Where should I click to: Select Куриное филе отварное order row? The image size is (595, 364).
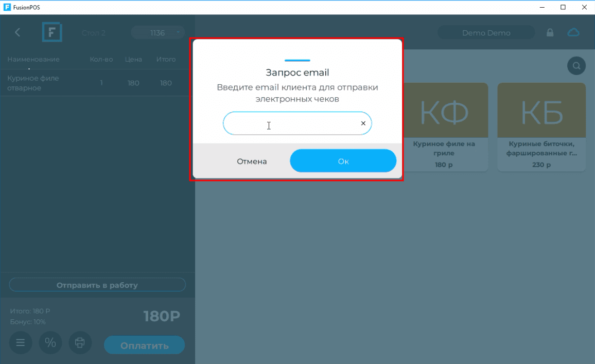[x=95, y=83]
